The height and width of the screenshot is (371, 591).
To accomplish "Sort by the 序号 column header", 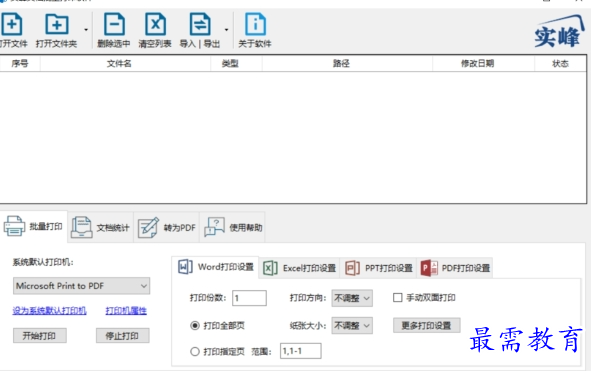I will tap(20, 63).
